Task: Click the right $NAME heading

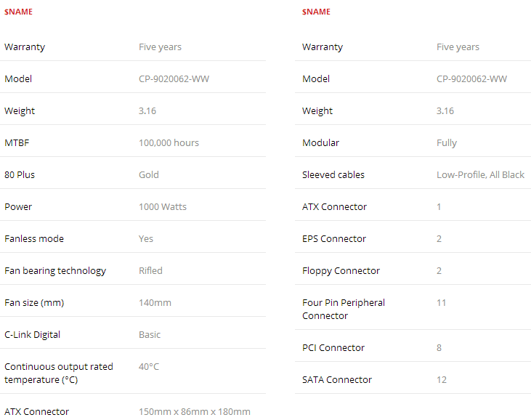Action: tap(316, 12)
